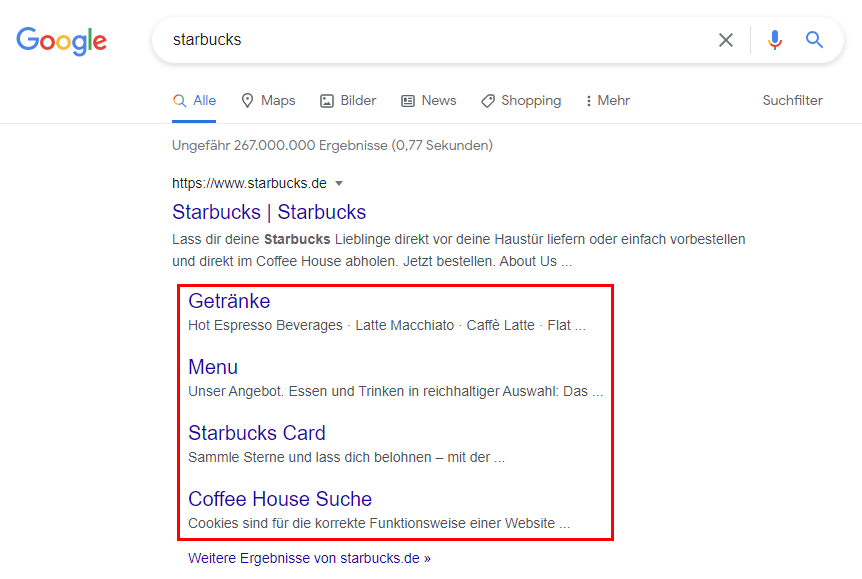
Task: Select the Maps pin icon
Action: 247,100
